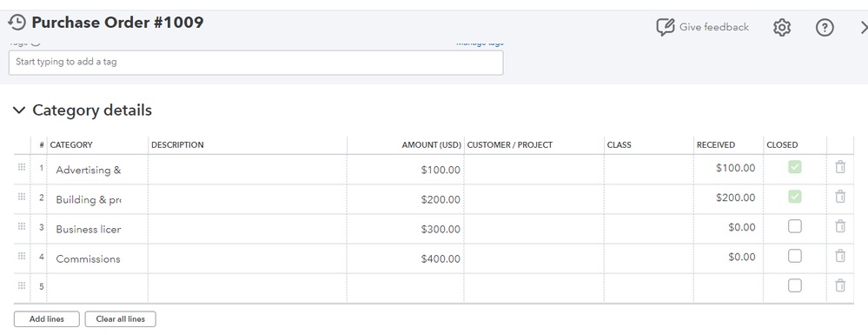This screenshot has width=868, height=335.
Task: Click the $200.00 amount on line 2
Action: [x=441, y=199]
